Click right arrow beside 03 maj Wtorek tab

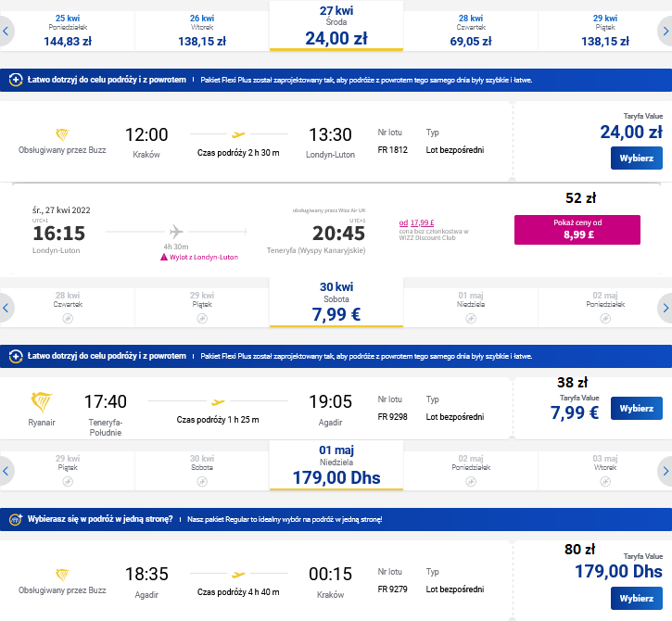[666, 471]
